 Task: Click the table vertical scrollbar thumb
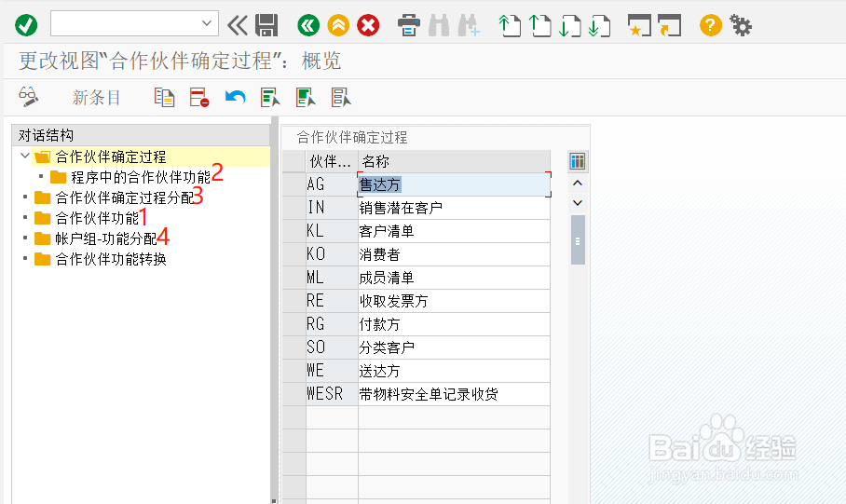click(x=578, y=240)
